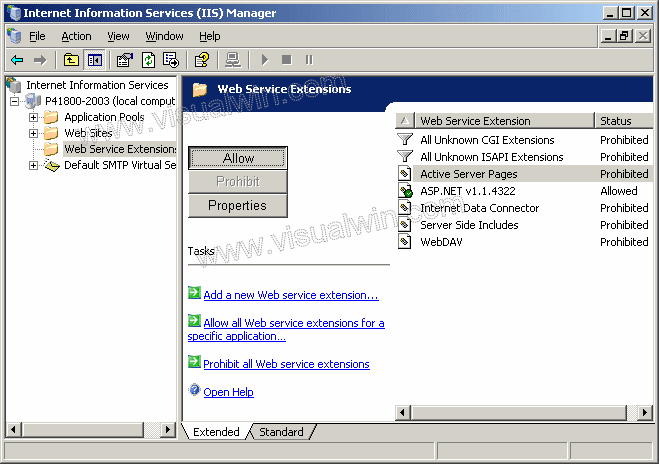Click the Connect to computer toolbar icon
Screen dimensions: 659x464
click(233, 60)
